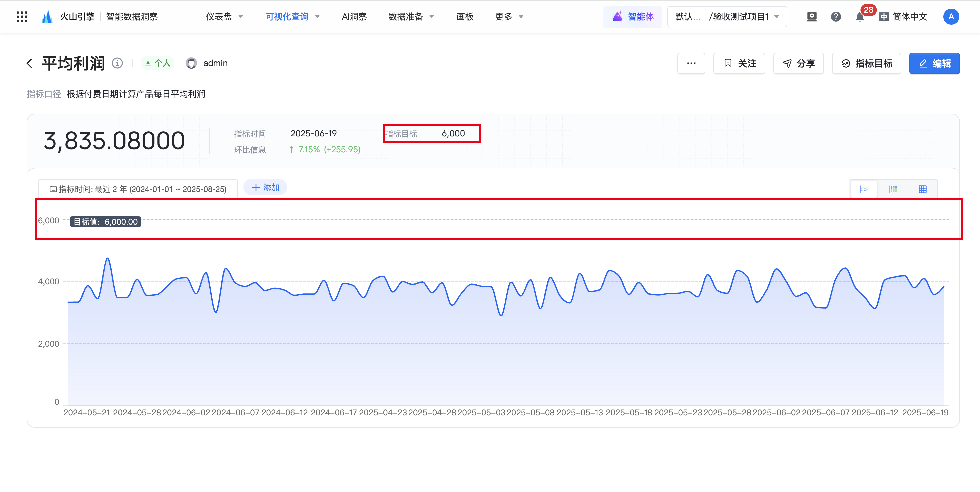Image resolution: width=980 pixels, height=492 pixels.
Task: Switch to table grid view
Action: click(x=922, y=189)
